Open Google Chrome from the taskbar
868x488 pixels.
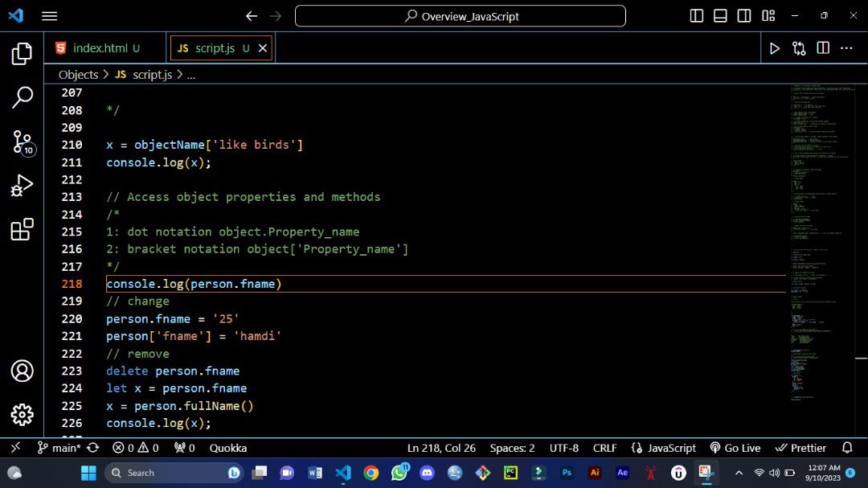[371, 473]
